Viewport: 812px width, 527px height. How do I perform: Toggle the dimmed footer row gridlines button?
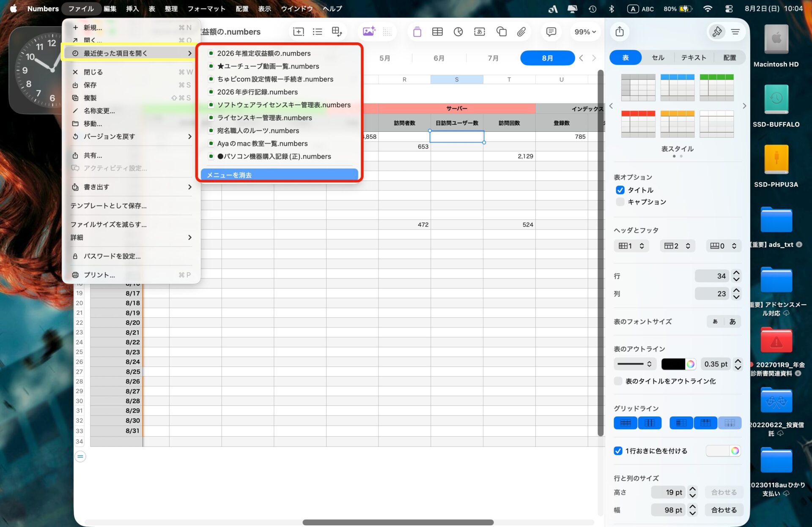pyautogui.click(x=730, y=423)
